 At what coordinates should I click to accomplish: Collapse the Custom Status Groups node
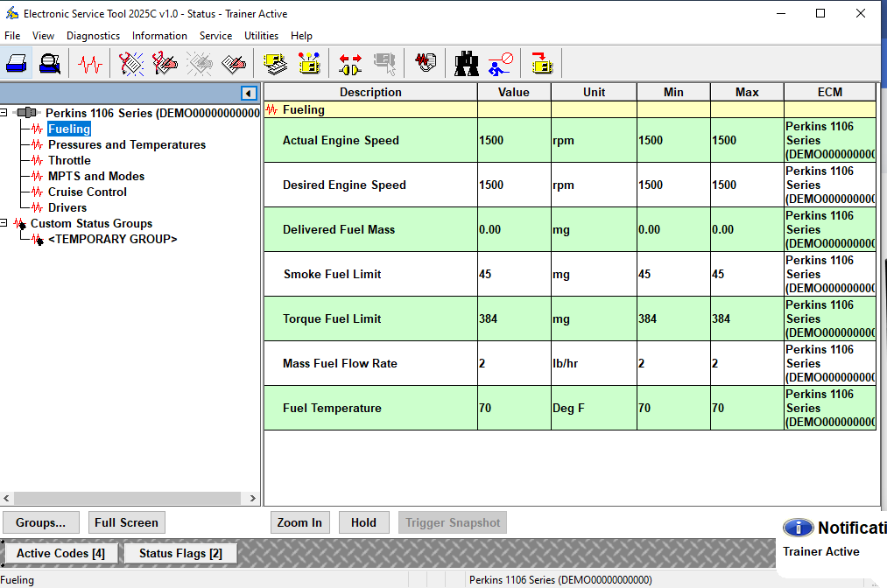5,223
